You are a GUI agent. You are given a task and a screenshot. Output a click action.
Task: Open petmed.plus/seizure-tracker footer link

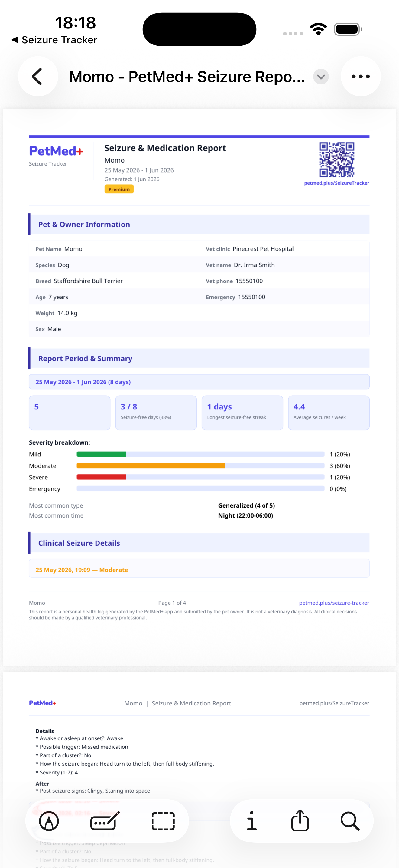point(334,603)
